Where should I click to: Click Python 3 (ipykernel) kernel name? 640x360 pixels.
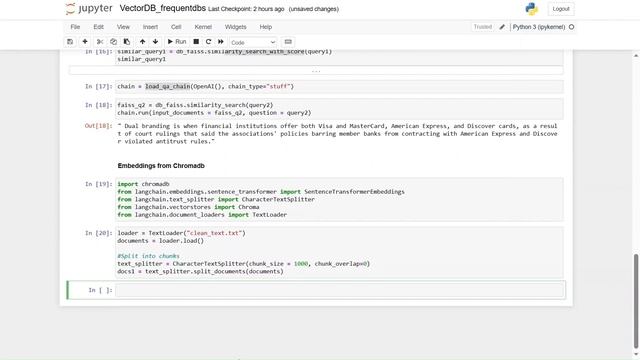coord(539,27)
